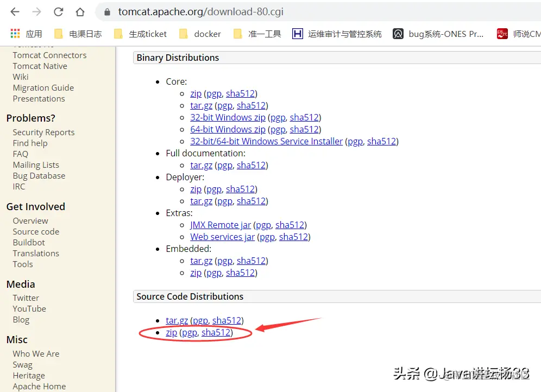The width and height of the screenshot is (541, 392).
Task: Click the Source Code Distributions heading
Action: (x=190, y=296)
